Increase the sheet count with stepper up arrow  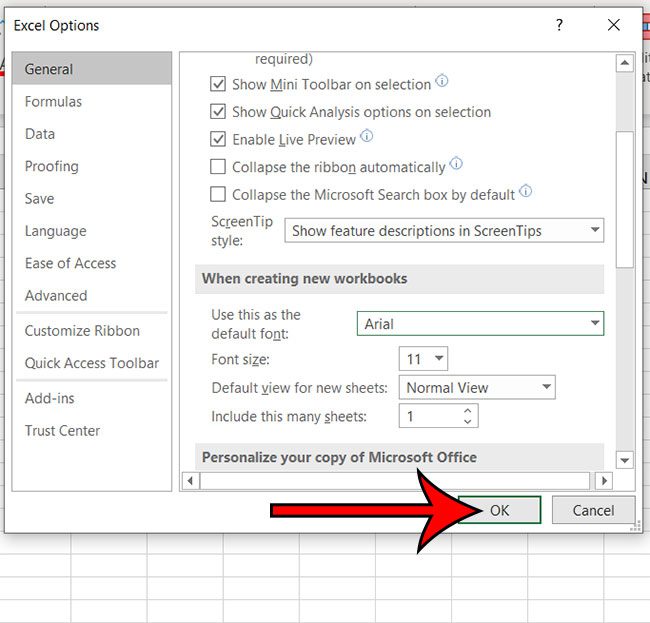(469, 410)
